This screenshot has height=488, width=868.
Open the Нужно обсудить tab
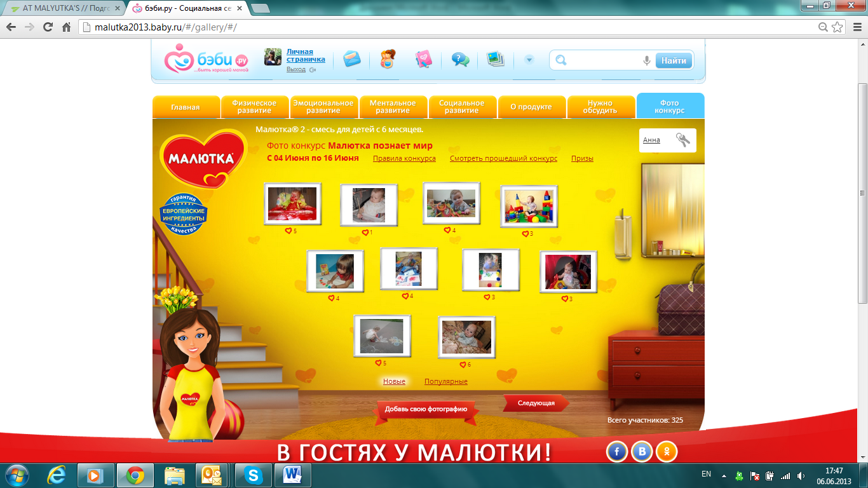[600, 107]
